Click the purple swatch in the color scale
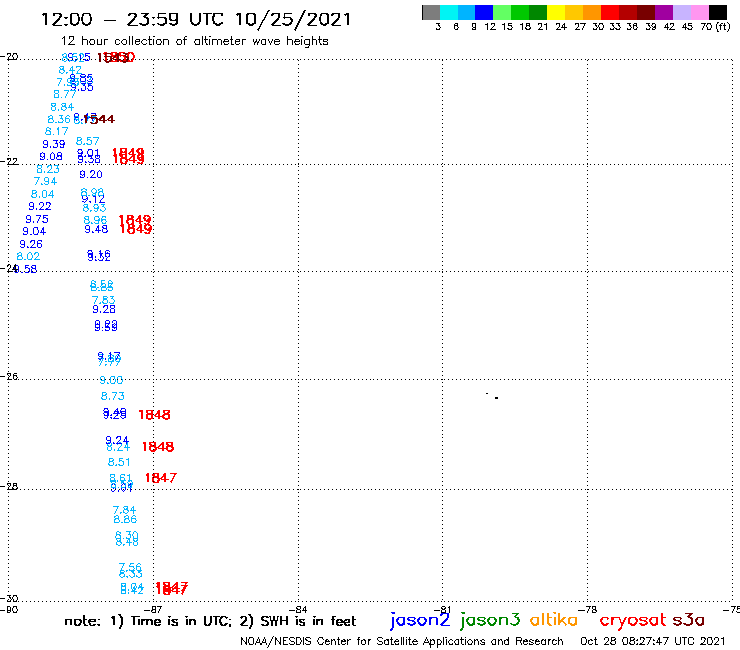740x650 pixels. tap(664, 12)
